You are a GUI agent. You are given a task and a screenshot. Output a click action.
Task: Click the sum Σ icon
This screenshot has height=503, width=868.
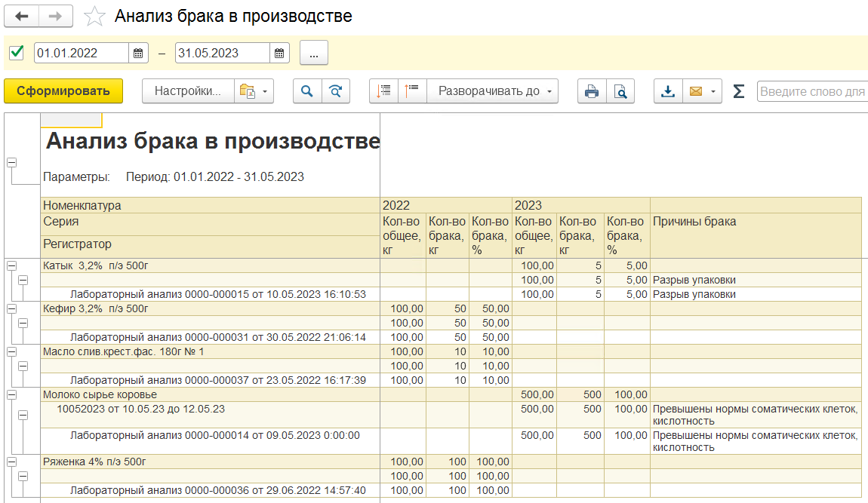[738, 90]
